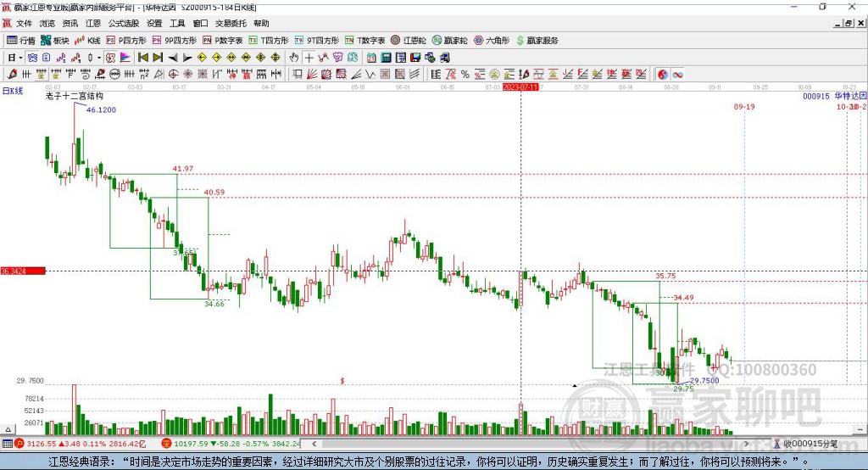Click the first yellow diamond arrow icon
The image size is (868, 470).
202,58
